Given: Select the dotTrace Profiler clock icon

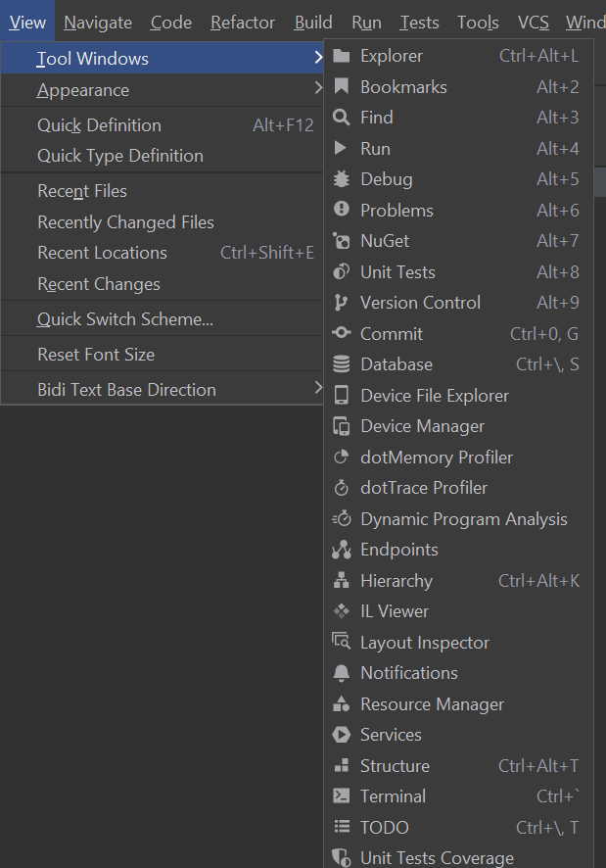Looking at the screenshot, I should (x=343, y=487).
